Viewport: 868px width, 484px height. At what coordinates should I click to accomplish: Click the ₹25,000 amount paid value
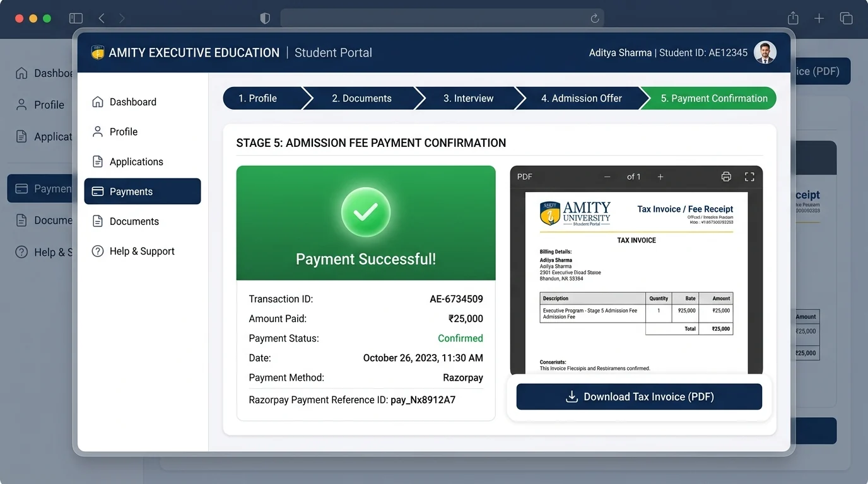[466, 319]
